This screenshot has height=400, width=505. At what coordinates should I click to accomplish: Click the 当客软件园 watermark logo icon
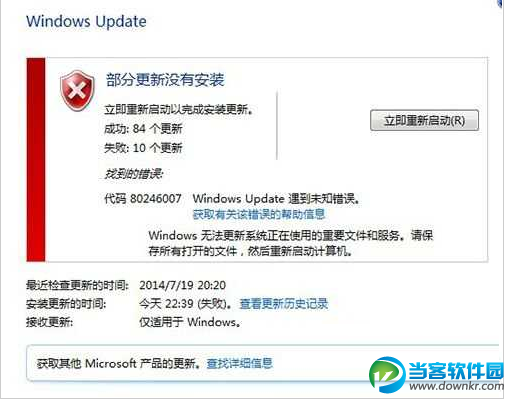tap(387, 375)
